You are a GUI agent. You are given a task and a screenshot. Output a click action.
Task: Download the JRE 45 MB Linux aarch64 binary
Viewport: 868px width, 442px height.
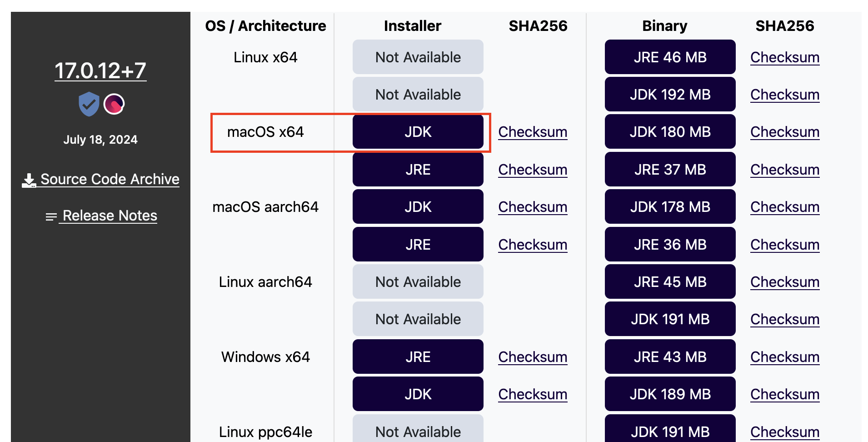click(x=670, y=281)
